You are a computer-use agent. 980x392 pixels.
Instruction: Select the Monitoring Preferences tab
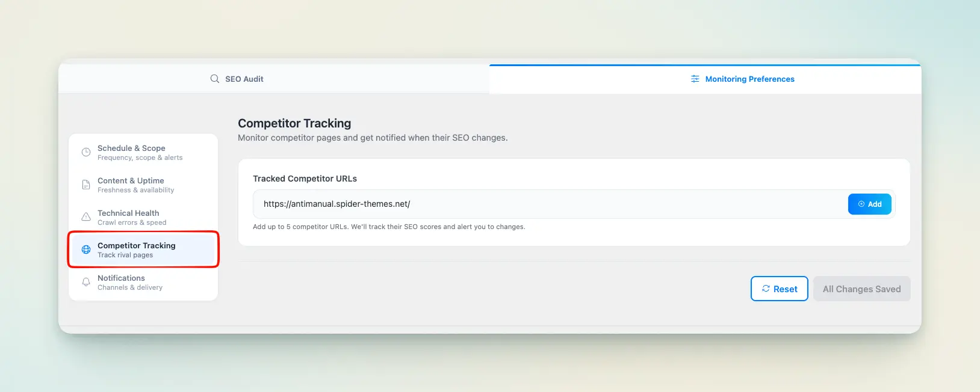tap(749, 79)
